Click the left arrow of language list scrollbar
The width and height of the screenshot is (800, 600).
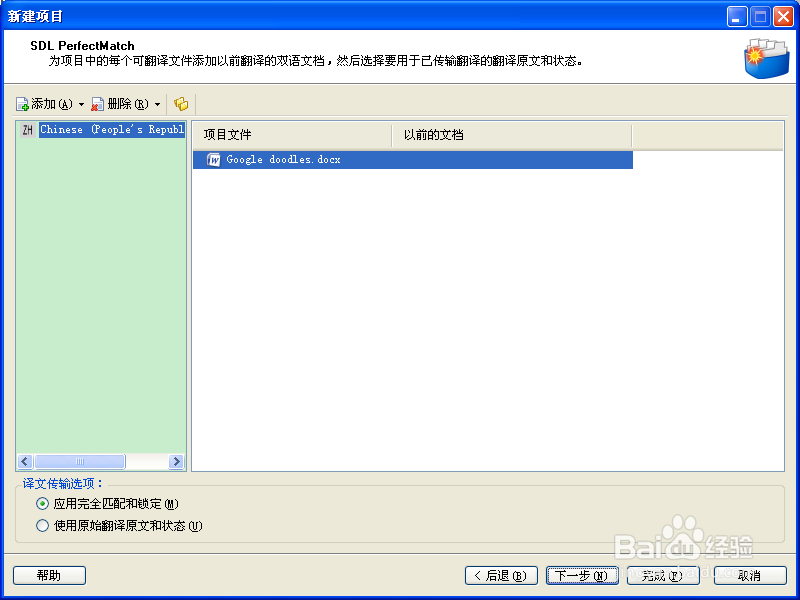tap(25, 462)
